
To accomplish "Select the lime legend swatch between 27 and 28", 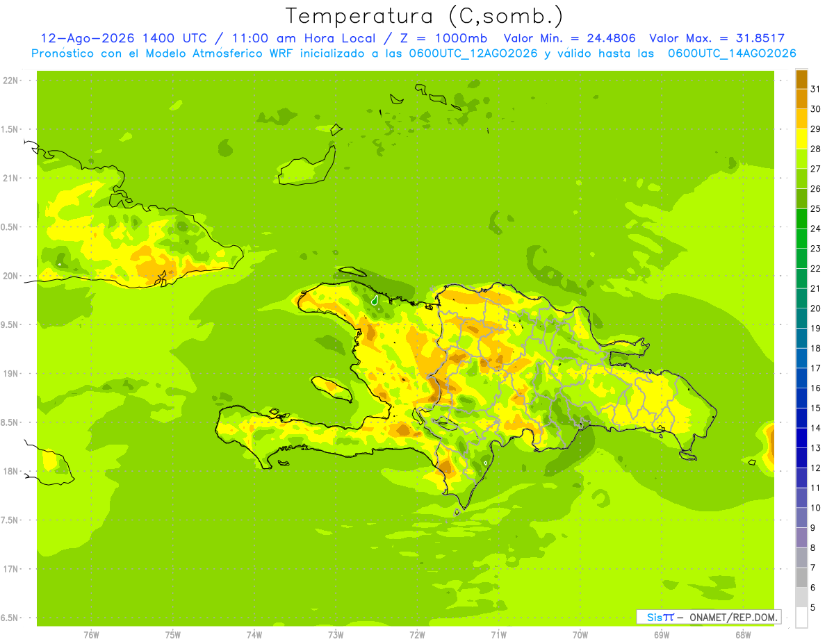I will click(801, 159).
